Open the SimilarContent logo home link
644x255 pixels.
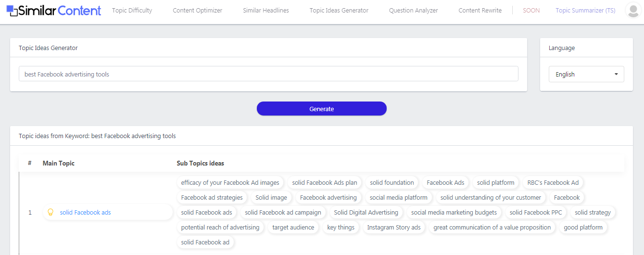click(x=54, y=10)
